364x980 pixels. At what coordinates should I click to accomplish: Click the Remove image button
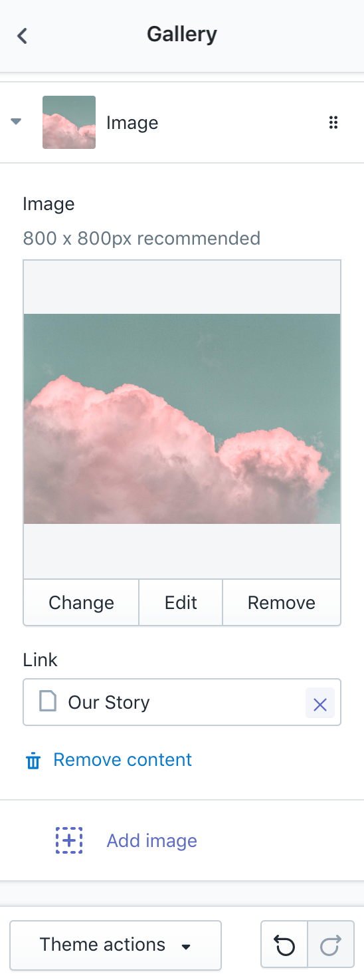(282, 602)
